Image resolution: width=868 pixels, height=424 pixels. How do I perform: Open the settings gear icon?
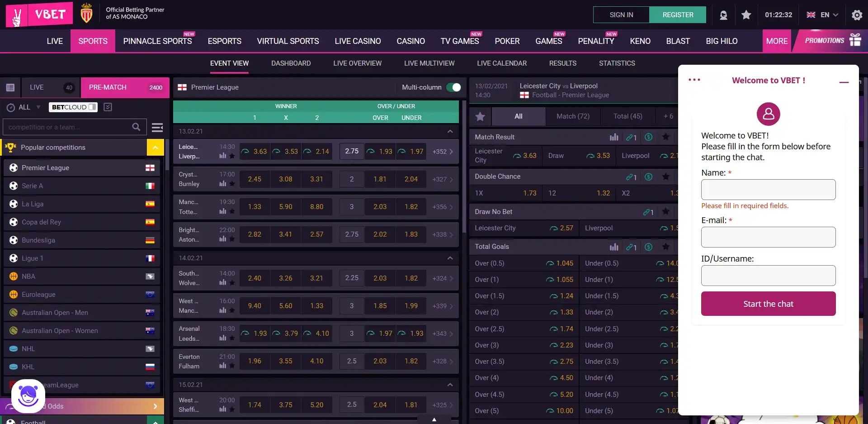click(x=856, y=15)
